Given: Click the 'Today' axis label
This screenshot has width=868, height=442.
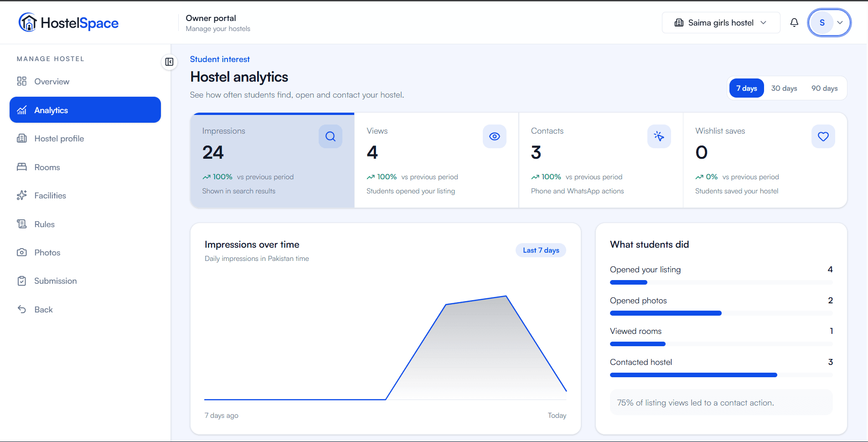Looking at the screenshot, I should point(557,416).
